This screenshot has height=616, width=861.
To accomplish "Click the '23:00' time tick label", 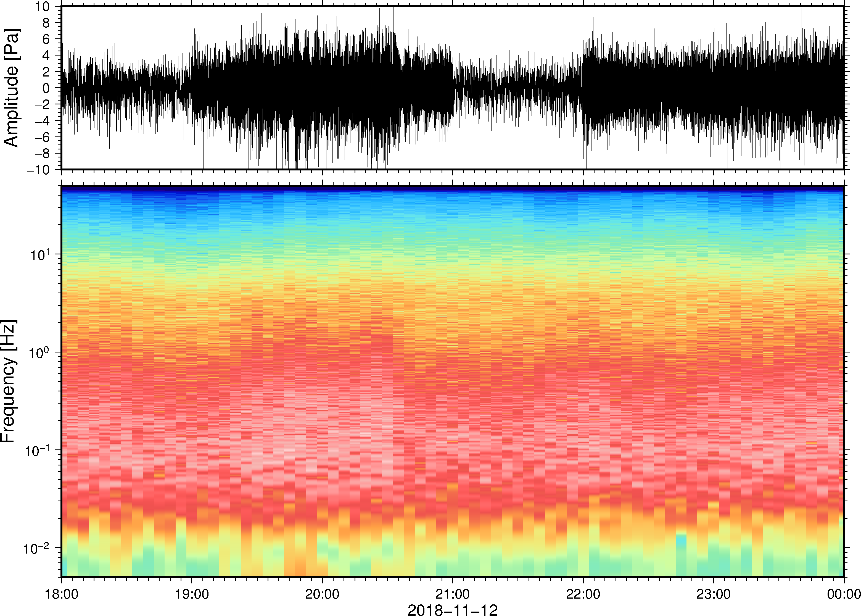I will click(714, 594).
